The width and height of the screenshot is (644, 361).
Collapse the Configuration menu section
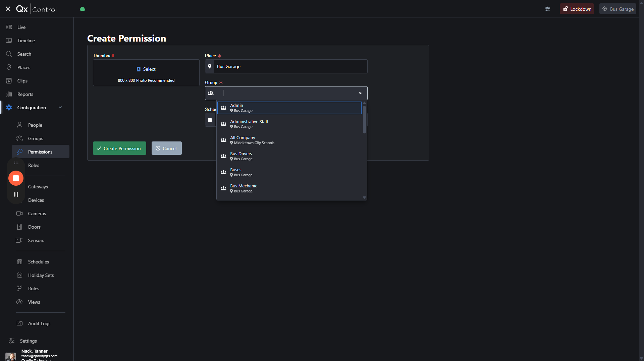pos(60,108)
